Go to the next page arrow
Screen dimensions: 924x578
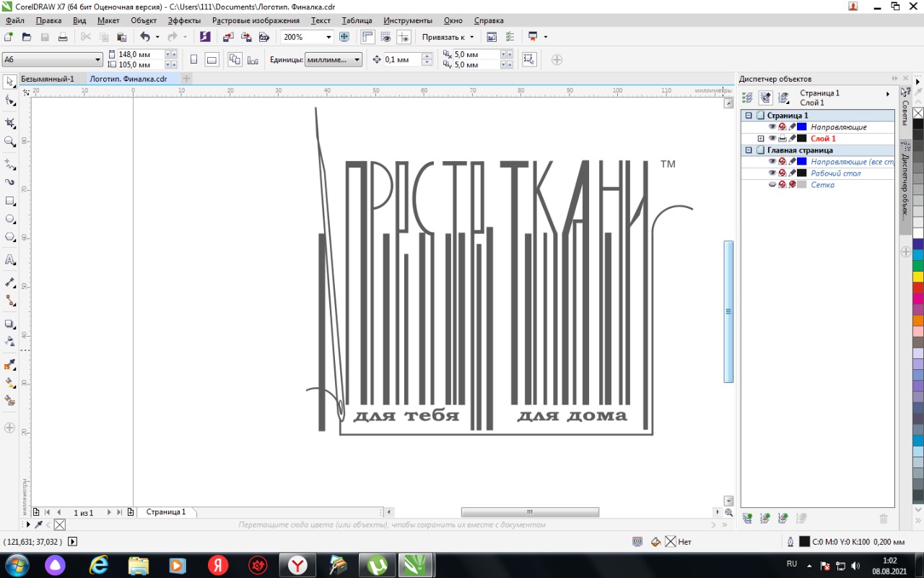point(109,512)
